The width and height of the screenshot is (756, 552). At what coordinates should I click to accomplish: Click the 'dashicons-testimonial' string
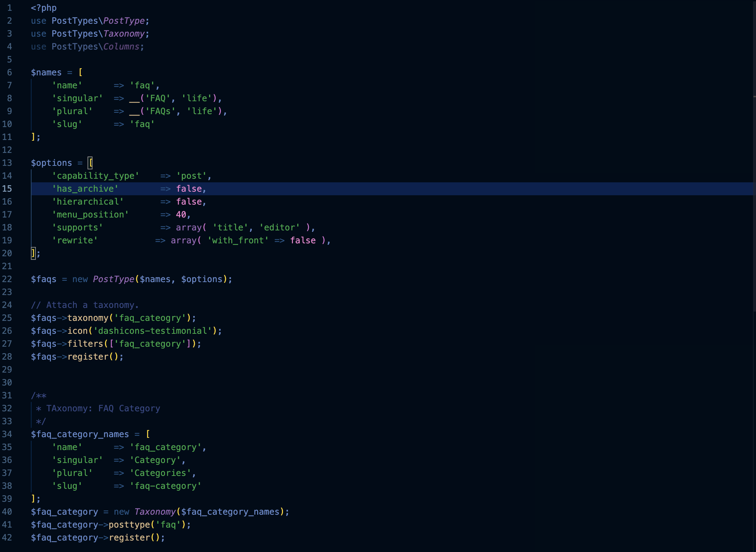coord(152,331)
